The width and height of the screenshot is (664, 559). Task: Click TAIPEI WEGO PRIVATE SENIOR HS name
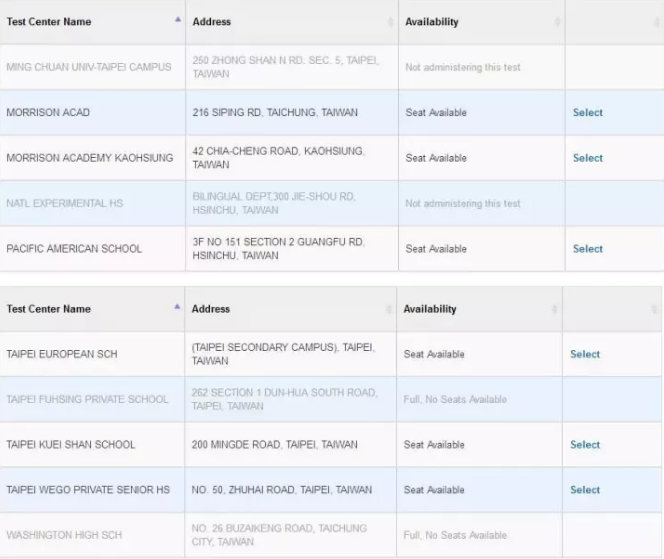(88, 490)
